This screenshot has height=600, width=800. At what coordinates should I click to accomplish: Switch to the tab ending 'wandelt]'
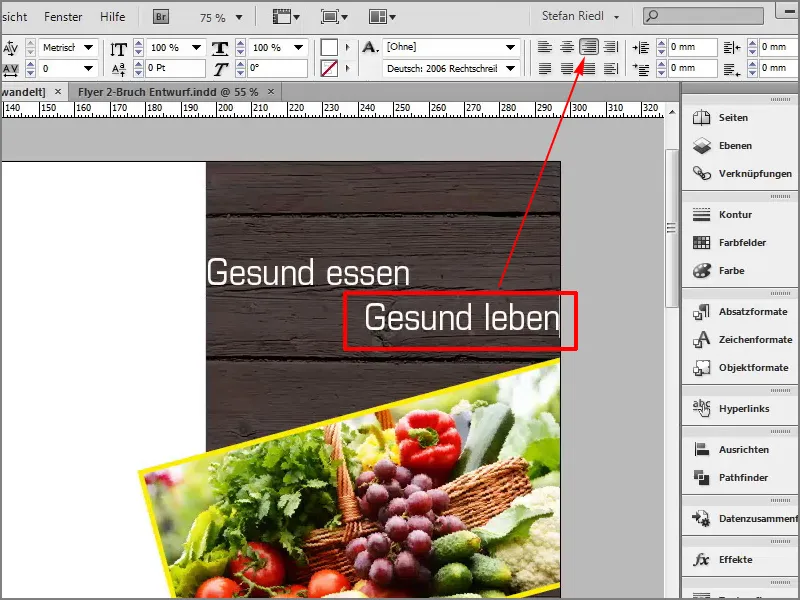pyautogui.click(x=23, y=92)
